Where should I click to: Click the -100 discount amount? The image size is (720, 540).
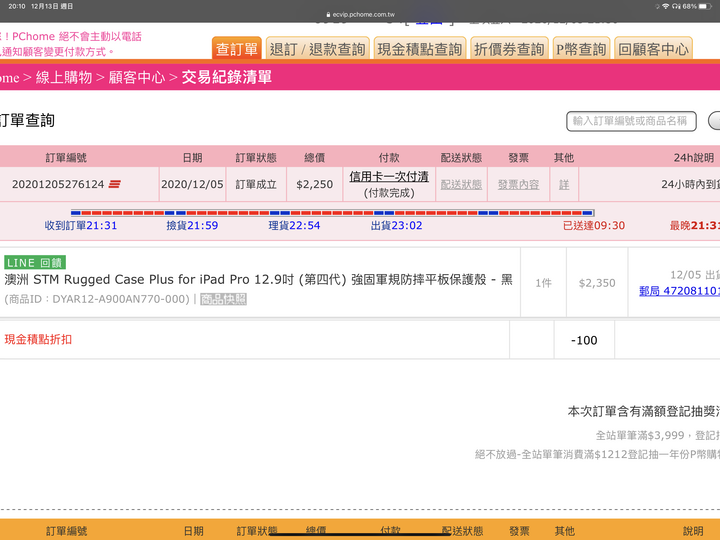[584, 340]
